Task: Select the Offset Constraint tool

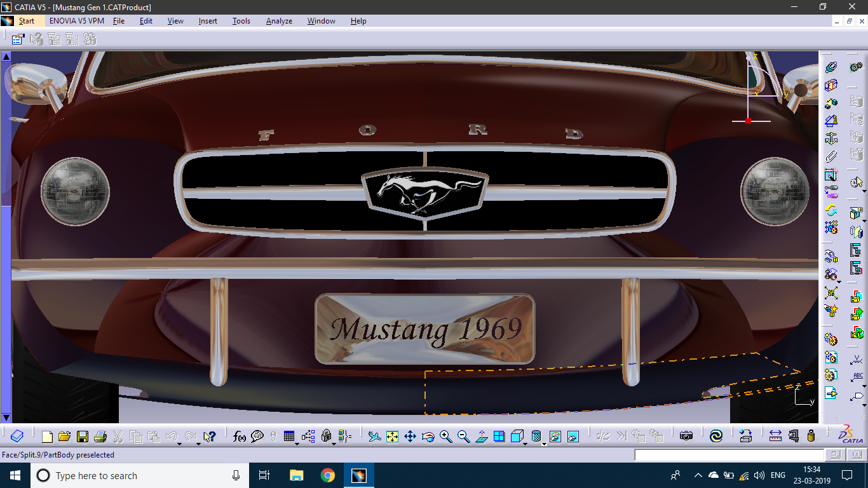Action: pyautogui.click(x=831, y=102)
